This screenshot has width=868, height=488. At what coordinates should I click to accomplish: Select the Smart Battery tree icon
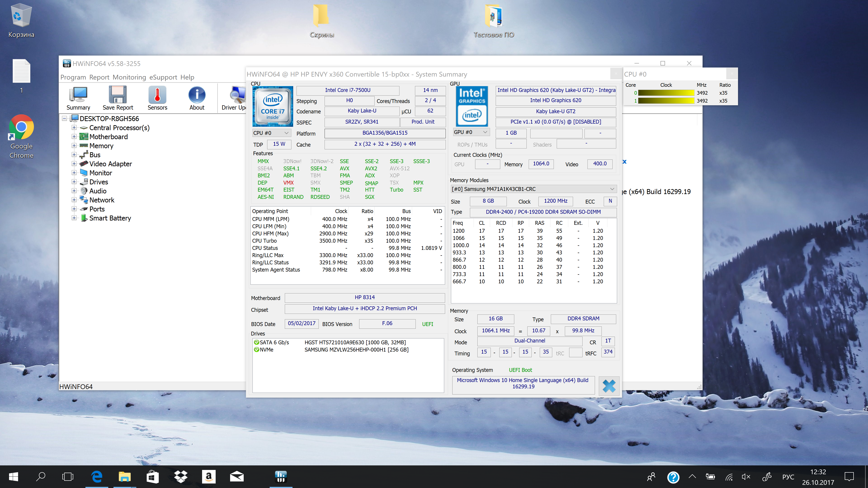(84, 218)
